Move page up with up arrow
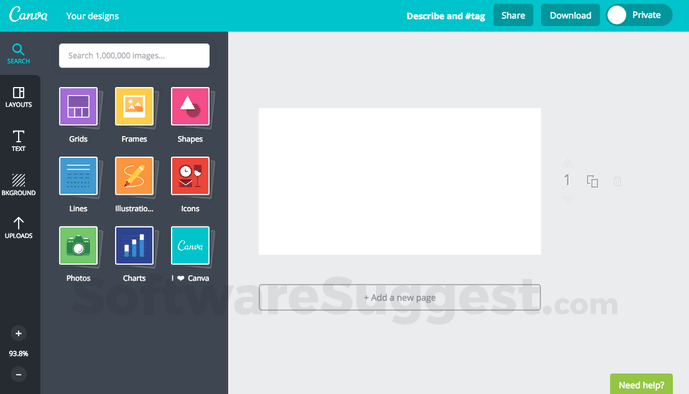Viewport: 689px width, 394px height. click(x=568, y=163)
